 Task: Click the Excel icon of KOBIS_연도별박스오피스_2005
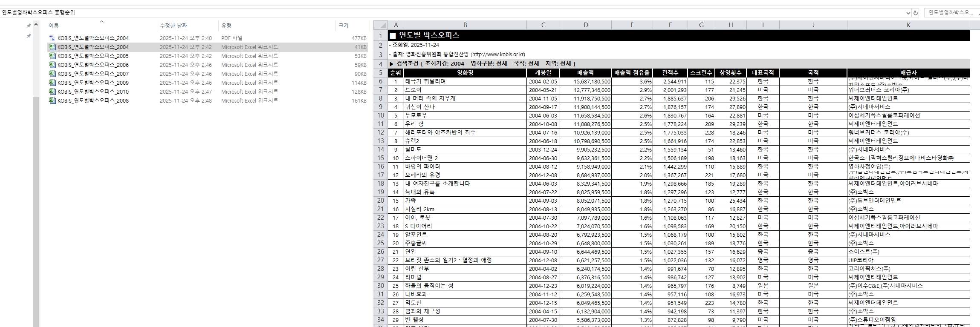52,56
